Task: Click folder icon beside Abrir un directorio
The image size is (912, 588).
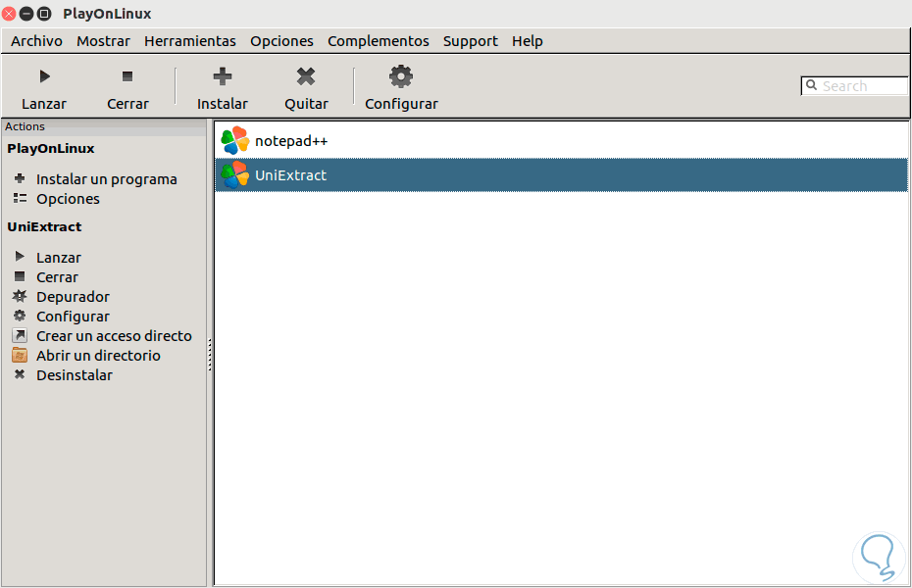Action: (20, 355)
